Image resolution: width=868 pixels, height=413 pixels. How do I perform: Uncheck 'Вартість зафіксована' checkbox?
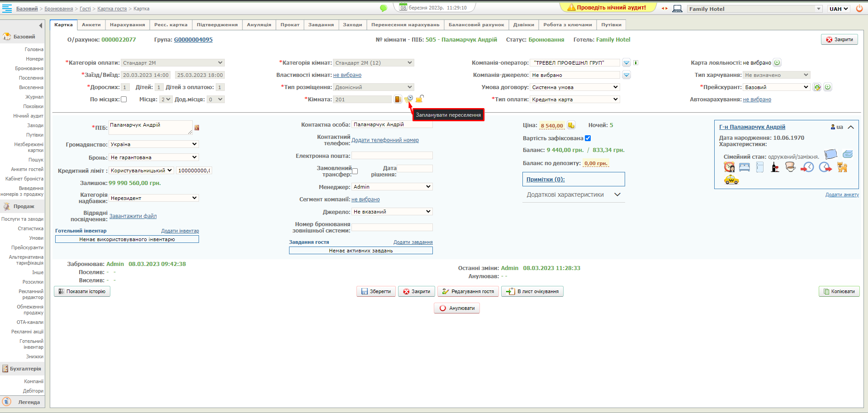(x=588, y=138)
